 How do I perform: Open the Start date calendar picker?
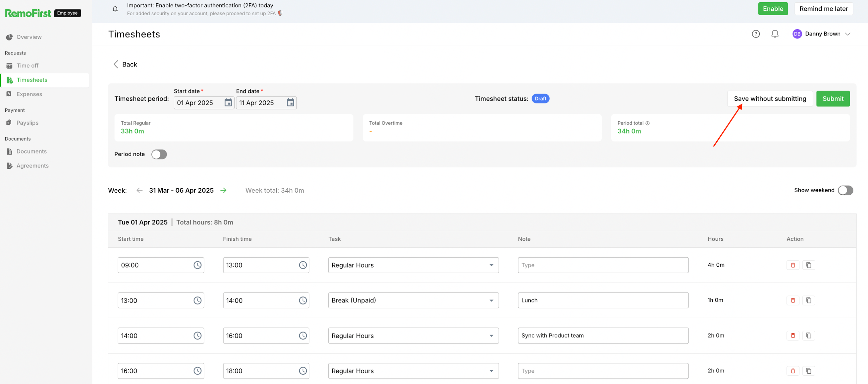tap(228, 102)
